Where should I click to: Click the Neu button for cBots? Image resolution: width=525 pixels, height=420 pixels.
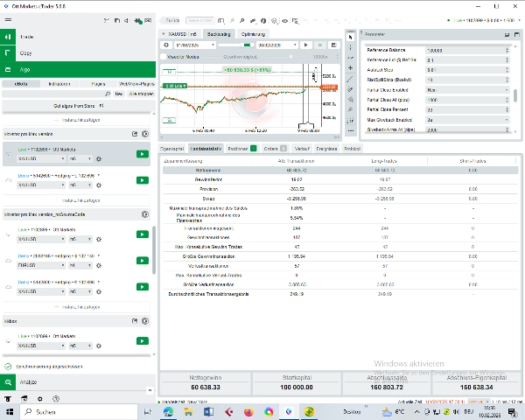(119, 94)
